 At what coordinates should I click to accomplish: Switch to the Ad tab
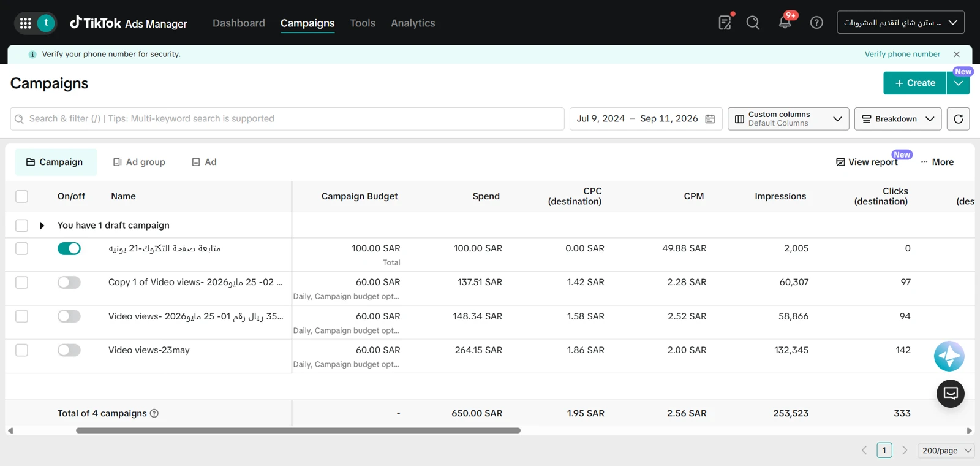[205, 162]
